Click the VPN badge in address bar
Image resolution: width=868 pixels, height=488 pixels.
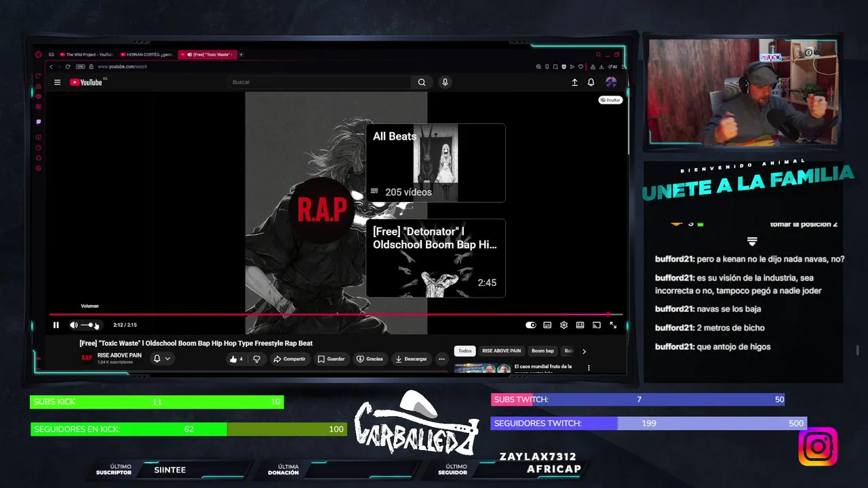tap(81, 66)
